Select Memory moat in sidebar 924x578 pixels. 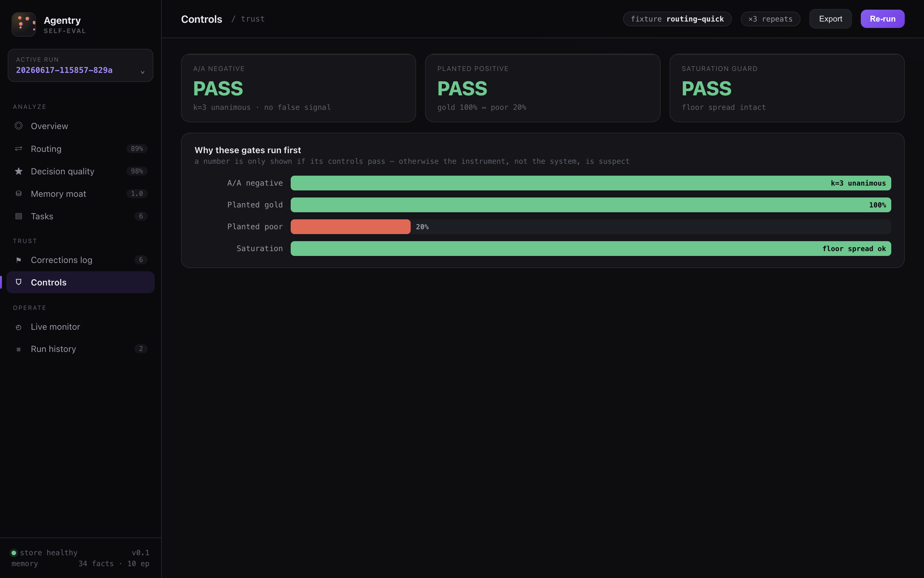coord(81,194)
